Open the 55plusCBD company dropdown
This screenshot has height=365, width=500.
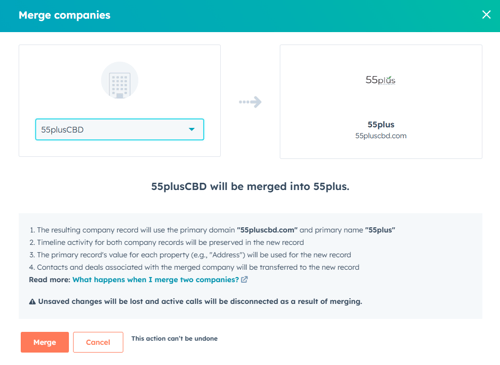pos(119,129)
